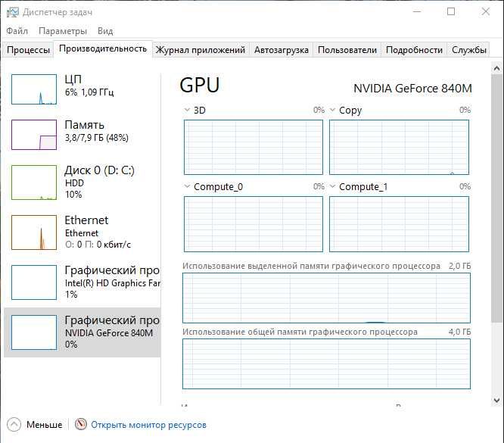Click the Диск 0 (D: C:) label

click(99, 170)
